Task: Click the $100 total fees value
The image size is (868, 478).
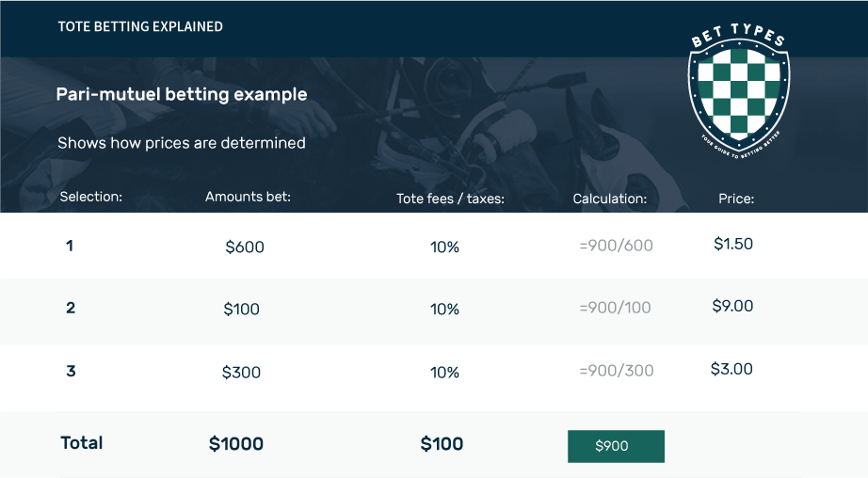Action: (442, 444)
